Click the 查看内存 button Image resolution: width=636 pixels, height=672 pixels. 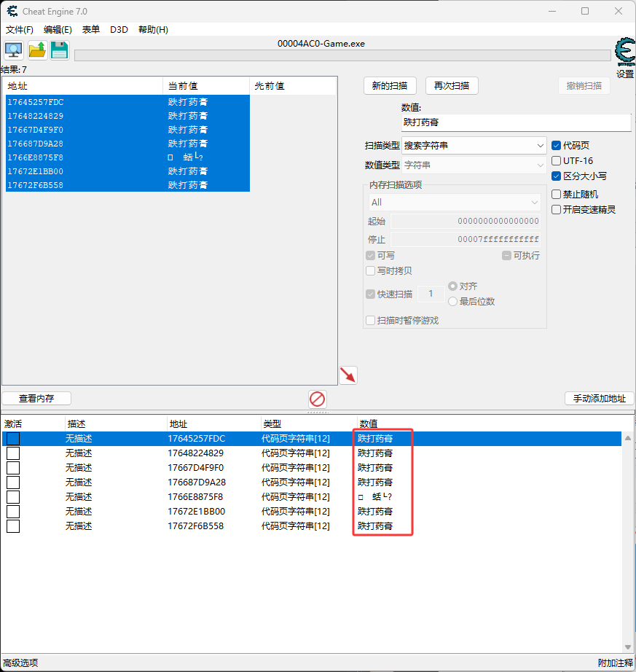[x=36, y=399]
